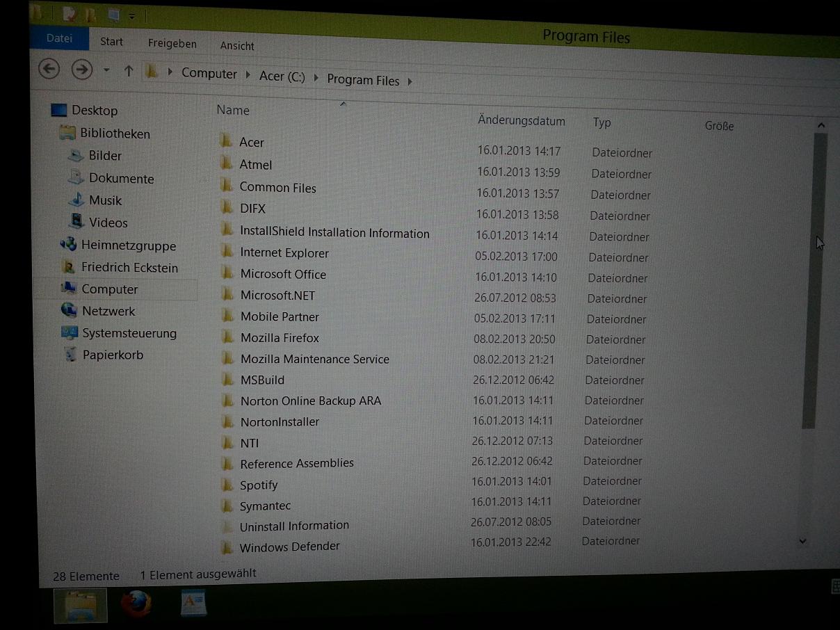Open Papierkorb from sidebar
The width and height of the screenshot is (840, 630).
[x=113, y=355]
